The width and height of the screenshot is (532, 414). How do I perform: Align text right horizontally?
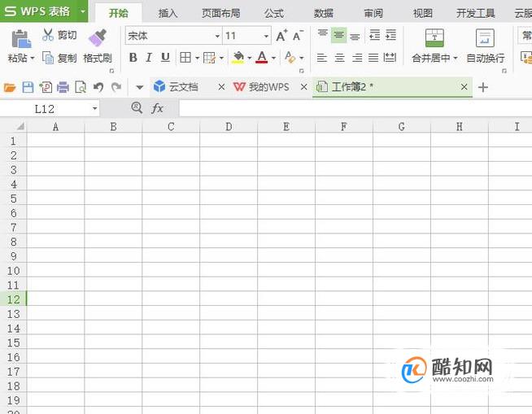pos(357,58)
